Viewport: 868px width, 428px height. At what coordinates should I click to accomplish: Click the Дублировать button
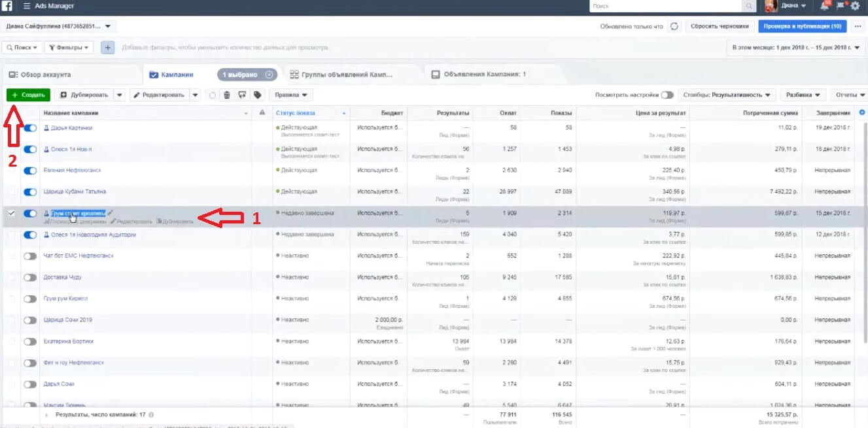tap(84, 95)
